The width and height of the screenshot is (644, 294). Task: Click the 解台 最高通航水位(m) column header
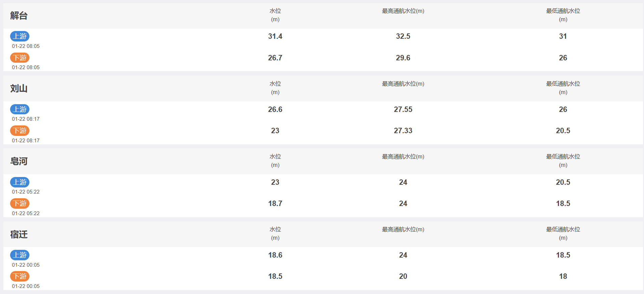point(403,11)
